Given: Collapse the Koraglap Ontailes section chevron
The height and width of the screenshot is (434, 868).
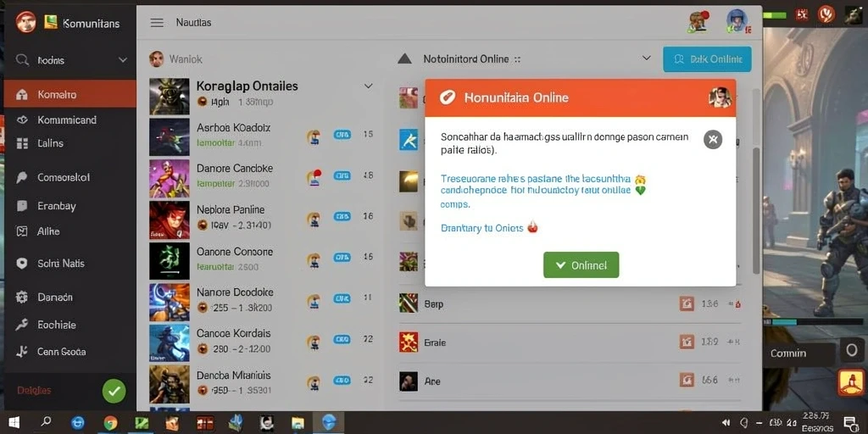Looking at the screenshot, I should pos(368,86).
